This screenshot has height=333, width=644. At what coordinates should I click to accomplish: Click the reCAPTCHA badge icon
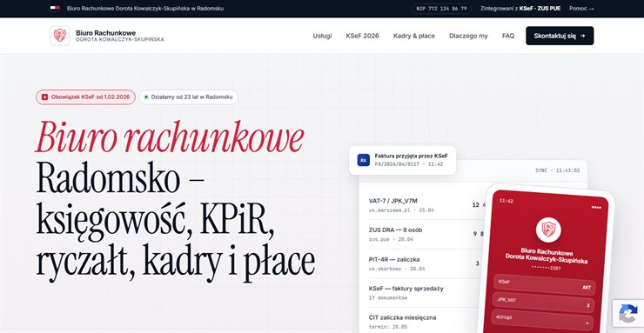tap(628, 314)
